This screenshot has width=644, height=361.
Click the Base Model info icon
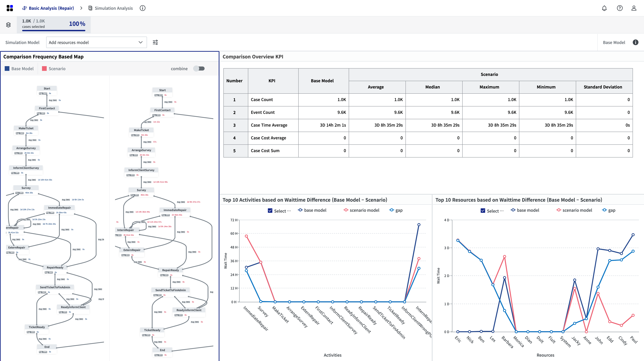coord(635,42)
